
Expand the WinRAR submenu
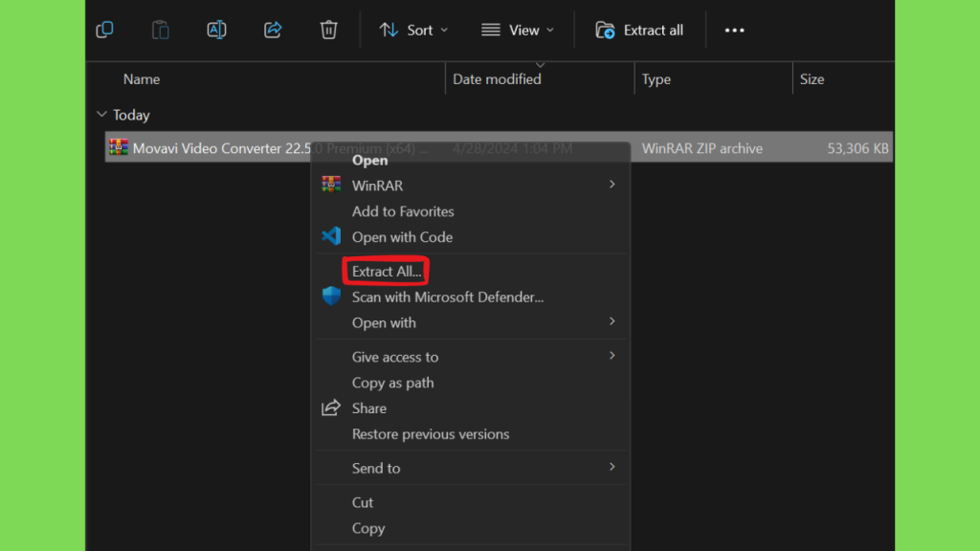[470, 186]
